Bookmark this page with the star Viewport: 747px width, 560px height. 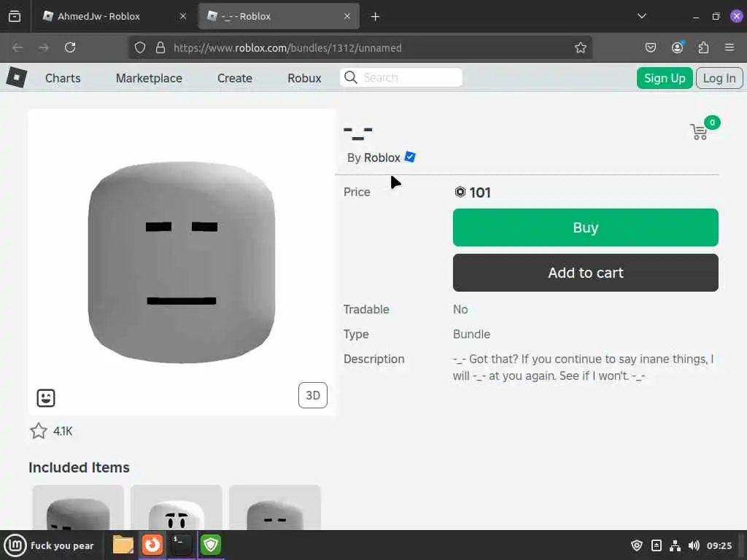(x=580, y=47)
